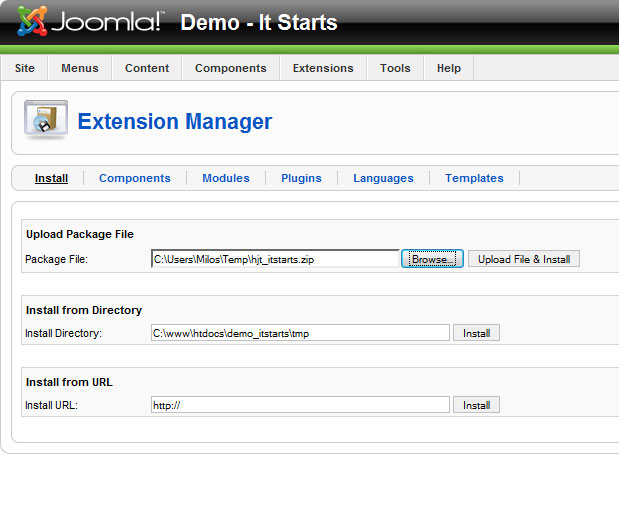
Task: Open the Site menu
Action: [x=24, y=68]
